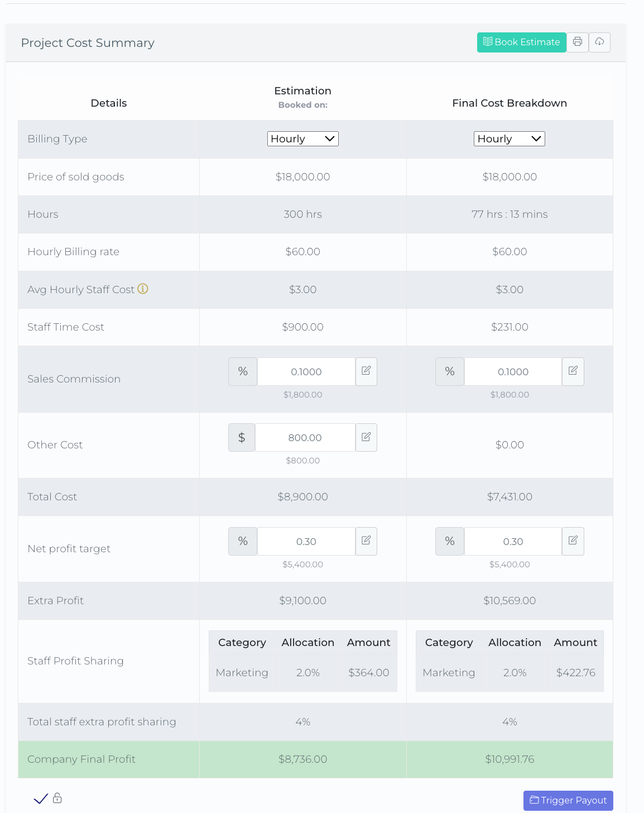Toggle Estimation Other Cost dollar unit
644x813 pixels.
(x=242, y=437)
